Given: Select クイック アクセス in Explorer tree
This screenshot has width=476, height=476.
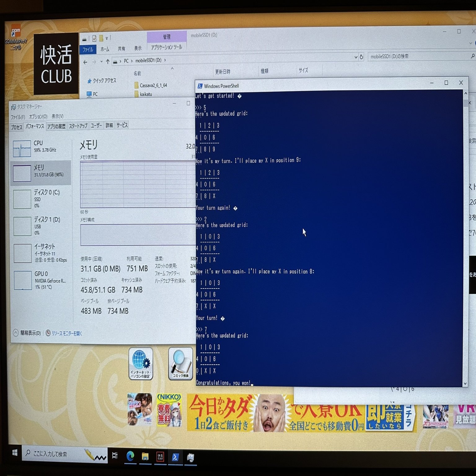Looking at the screenshot, I should (102, 81).
